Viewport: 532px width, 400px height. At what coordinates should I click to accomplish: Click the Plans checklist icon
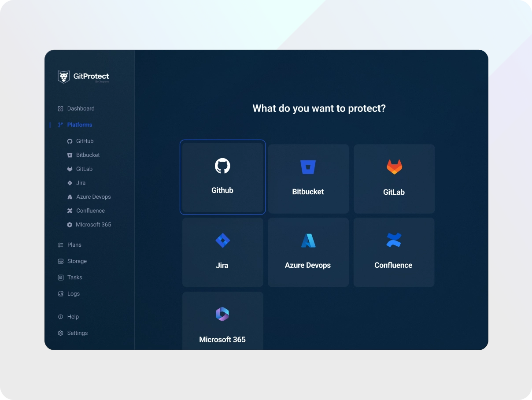(x=61, y=245)
